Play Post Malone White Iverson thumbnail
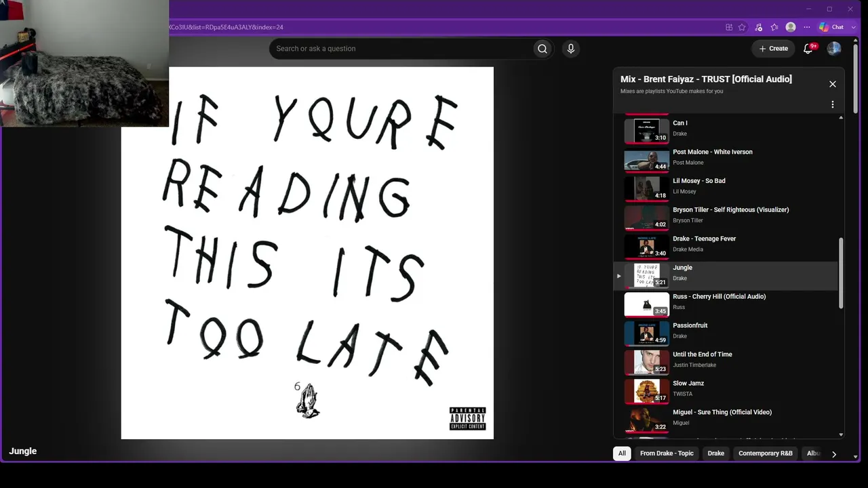 [646, 159]
